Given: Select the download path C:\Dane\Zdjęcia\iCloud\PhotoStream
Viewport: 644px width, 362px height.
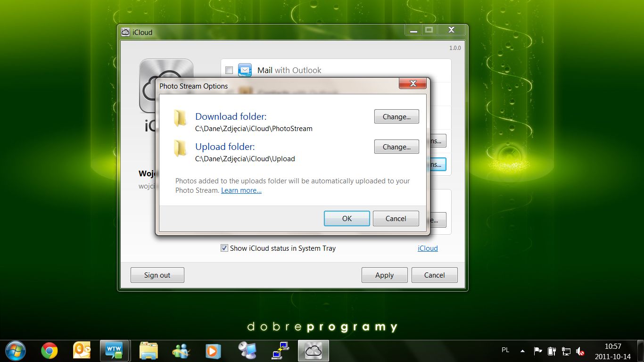Looking at the screenshot, I should [x=254, y=129].
